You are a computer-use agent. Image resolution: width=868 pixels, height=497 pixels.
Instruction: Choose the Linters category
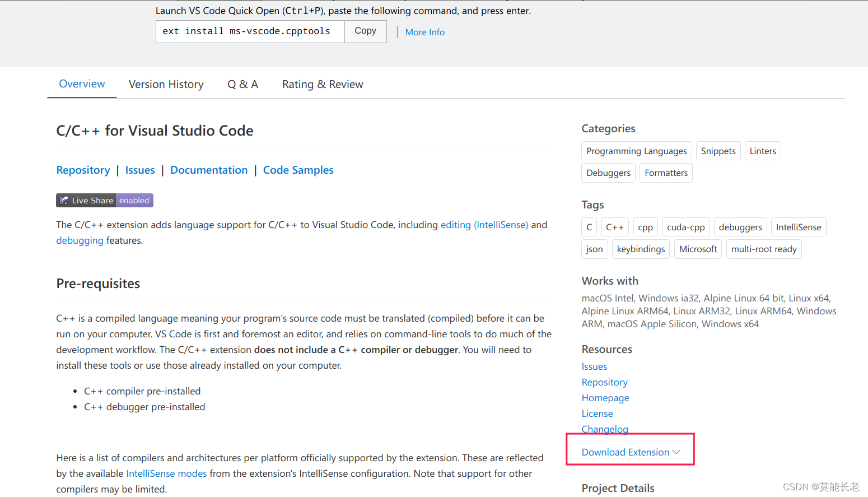[763, 151]
